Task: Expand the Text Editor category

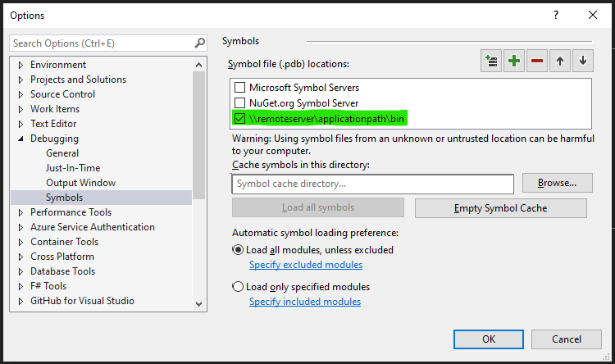Action: click(20, 124)
